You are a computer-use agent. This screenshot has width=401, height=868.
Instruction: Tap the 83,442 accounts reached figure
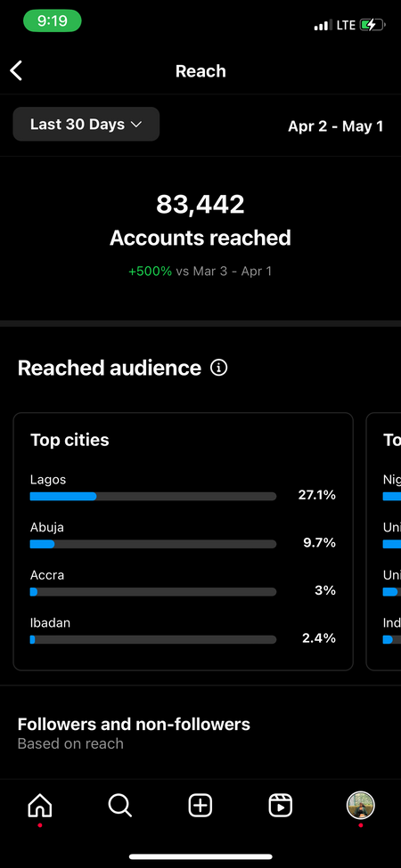pyautogui.click(x=200, y=204)
